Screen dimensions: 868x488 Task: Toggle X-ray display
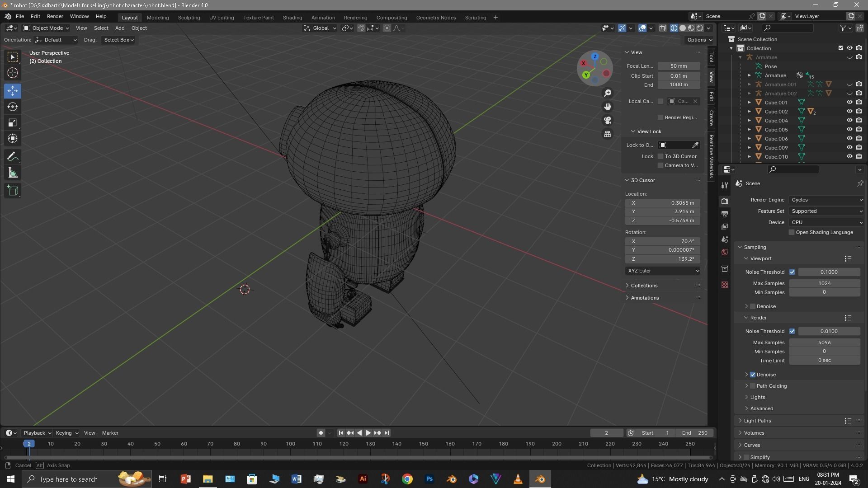(x=662, y=28)
